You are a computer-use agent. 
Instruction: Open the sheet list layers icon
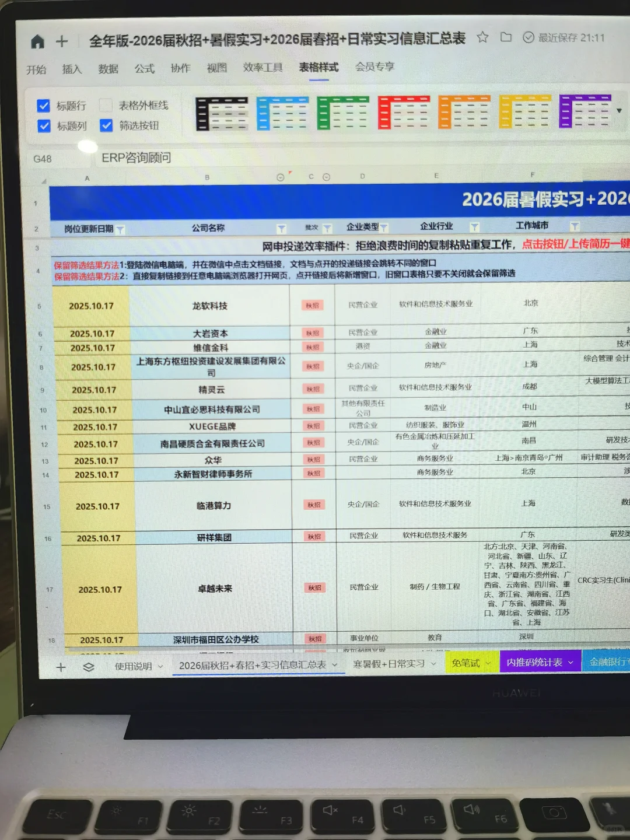[x=88, y=667]
